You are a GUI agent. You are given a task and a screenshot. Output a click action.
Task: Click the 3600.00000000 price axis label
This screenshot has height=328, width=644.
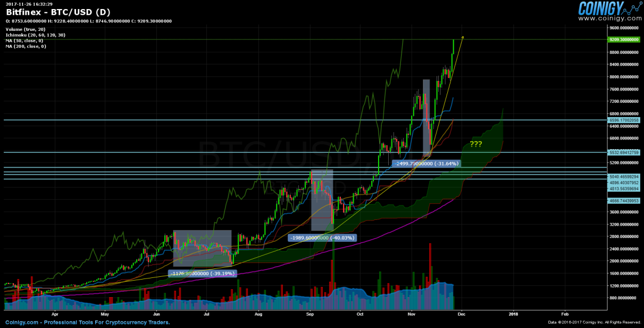(x=624, y=212)
